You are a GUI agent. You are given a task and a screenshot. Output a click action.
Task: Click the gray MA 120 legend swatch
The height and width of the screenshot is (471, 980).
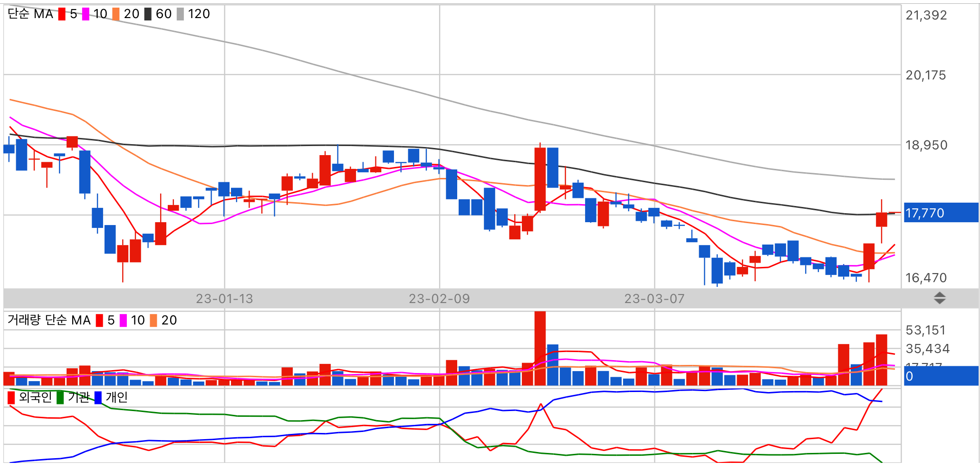click(x=180, y=14)
